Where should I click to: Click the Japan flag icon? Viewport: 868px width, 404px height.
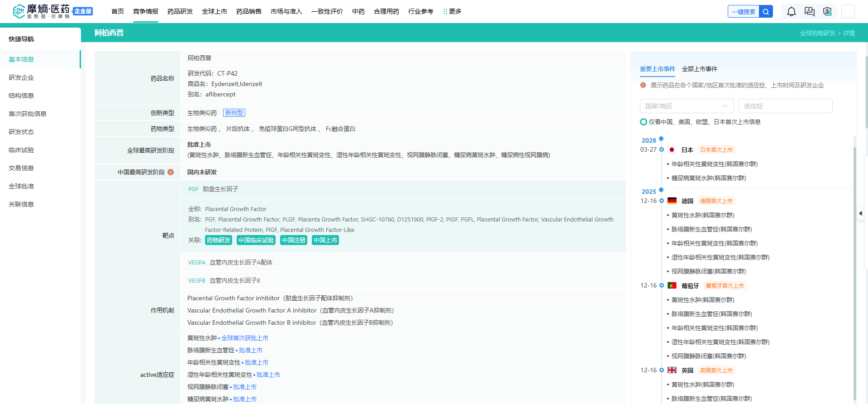pyautogui.click(x=672, y=150)
